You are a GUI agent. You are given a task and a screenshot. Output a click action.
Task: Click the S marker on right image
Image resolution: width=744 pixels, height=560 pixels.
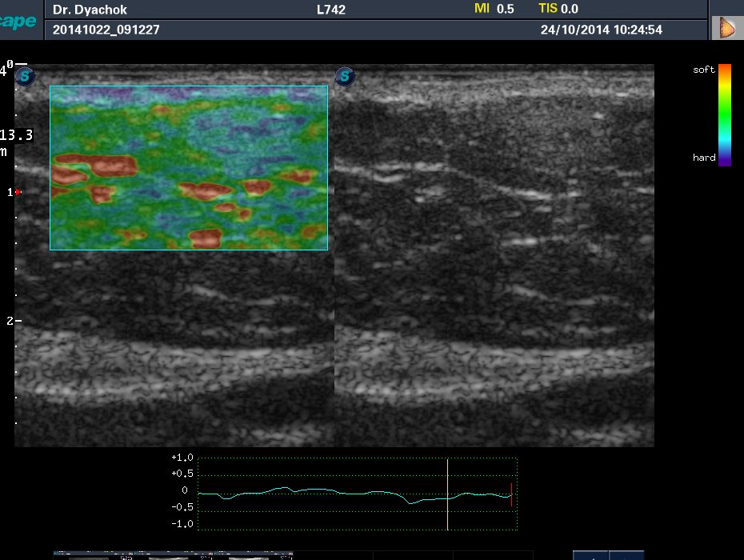345,77
